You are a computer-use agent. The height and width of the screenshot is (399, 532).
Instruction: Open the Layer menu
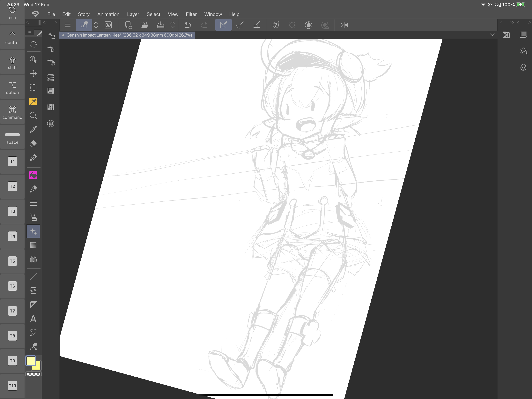(x=133, y=14)
